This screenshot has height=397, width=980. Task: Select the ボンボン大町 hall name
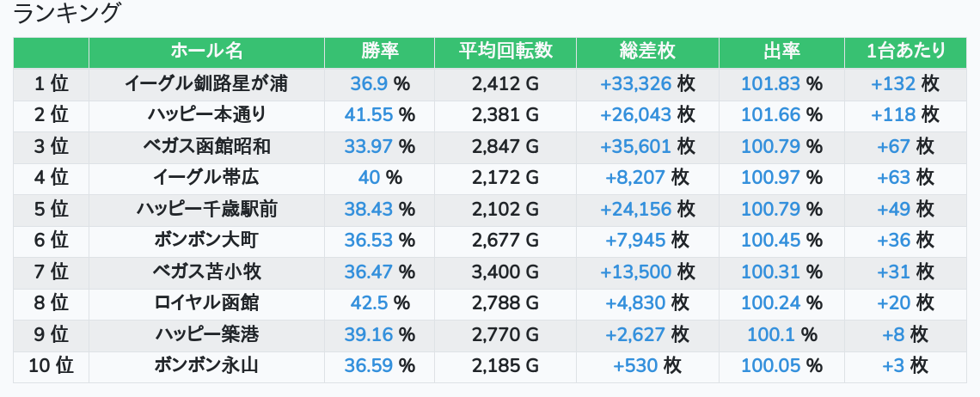(x=206, y=241)
